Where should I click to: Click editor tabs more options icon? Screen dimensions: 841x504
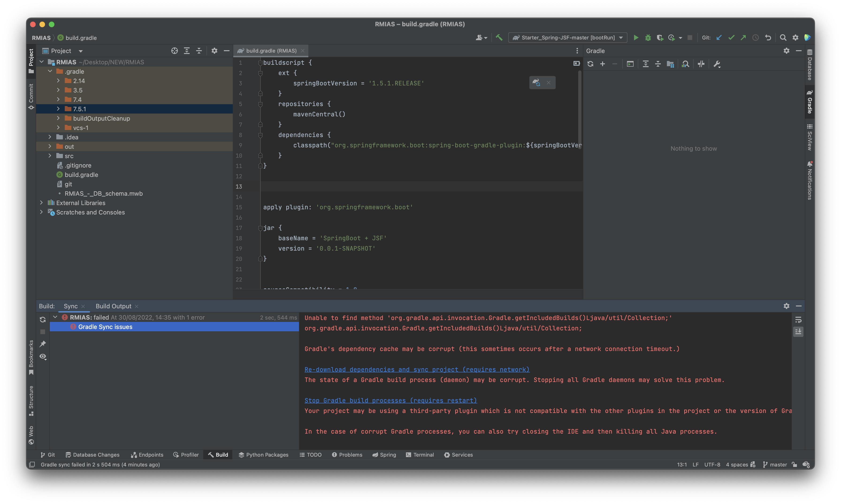[577, 51]
